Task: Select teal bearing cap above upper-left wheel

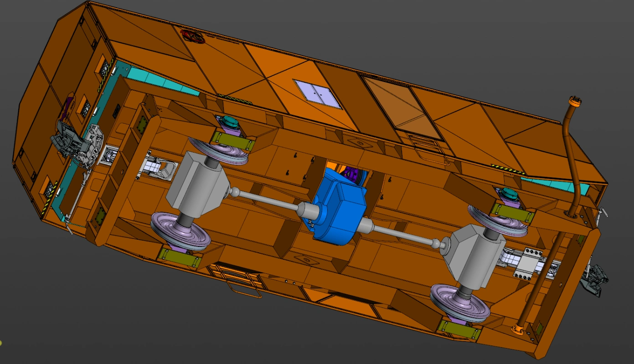Action: point(229,122)
